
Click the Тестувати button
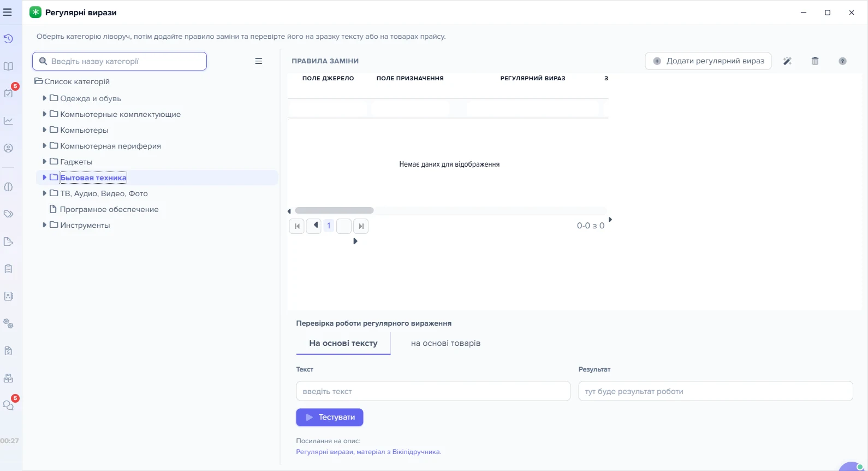pos(330,417)
